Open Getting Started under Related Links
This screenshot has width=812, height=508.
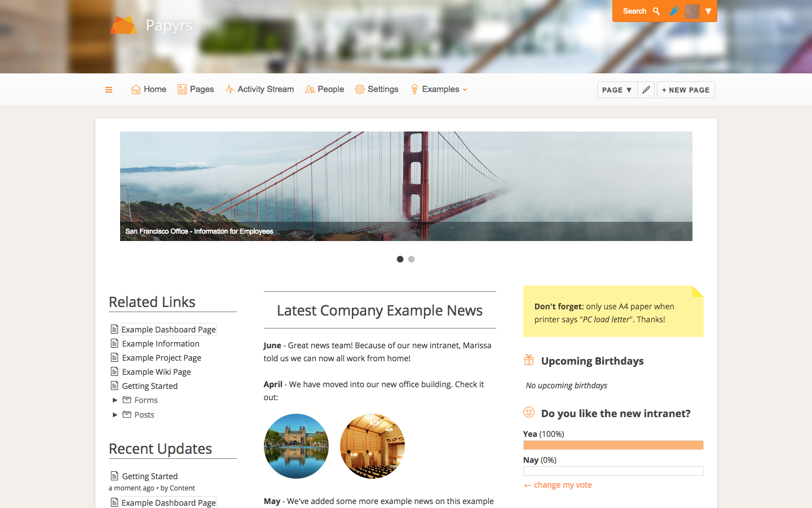tap(150, 386)
